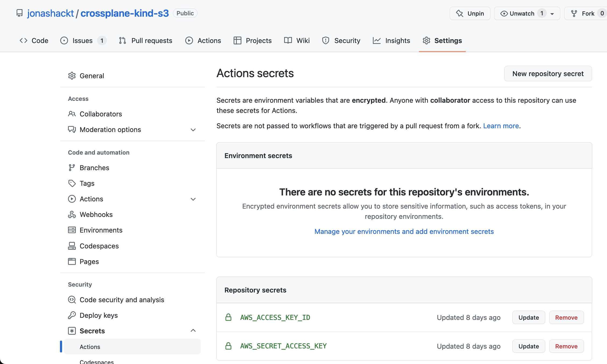
Task: Click the Pull requests branch icon
Action: 123,41
